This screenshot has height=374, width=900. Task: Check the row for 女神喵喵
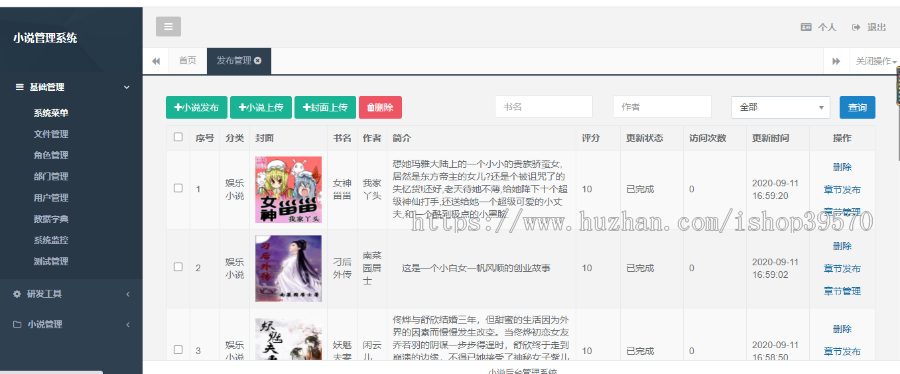click(x=178, y=188)
